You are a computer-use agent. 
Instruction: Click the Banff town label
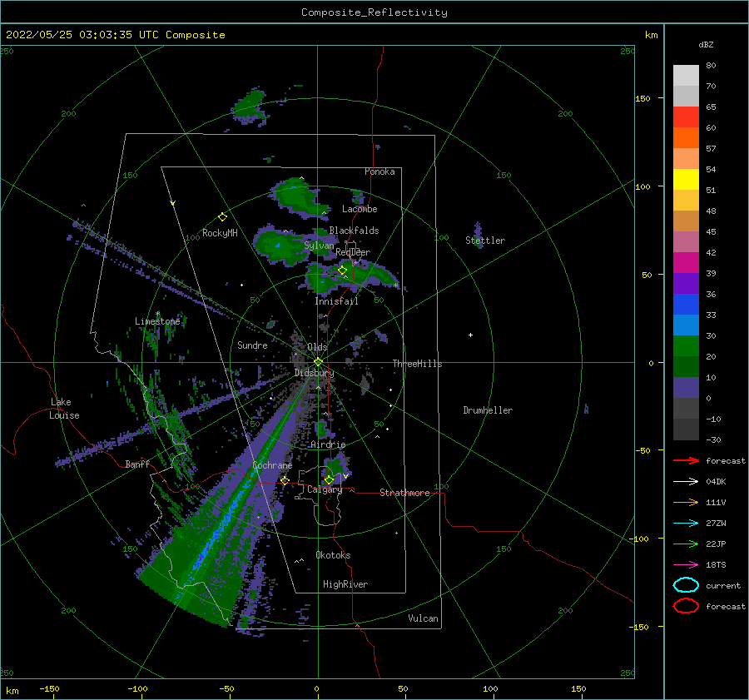(x=137, y=464)
